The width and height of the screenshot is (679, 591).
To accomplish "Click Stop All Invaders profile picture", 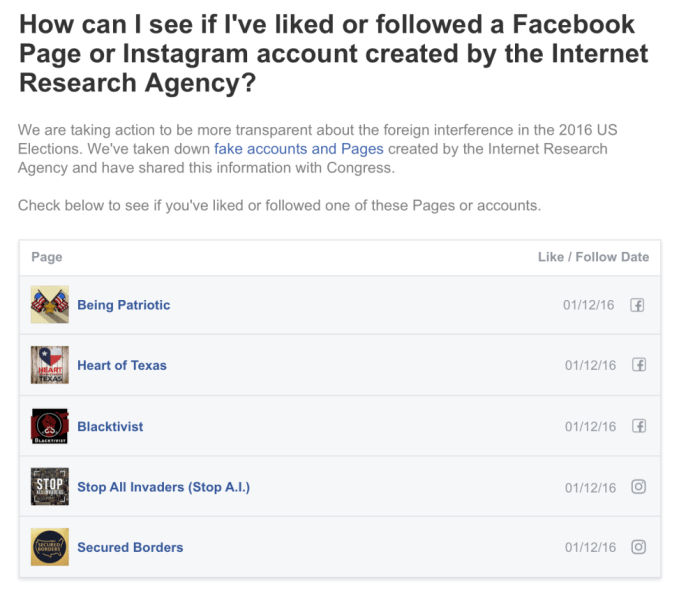I will pos(50,487).
